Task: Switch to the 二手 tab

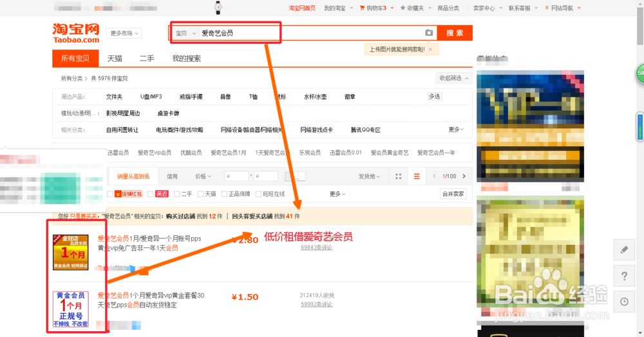Action: [x=147, y=59]
